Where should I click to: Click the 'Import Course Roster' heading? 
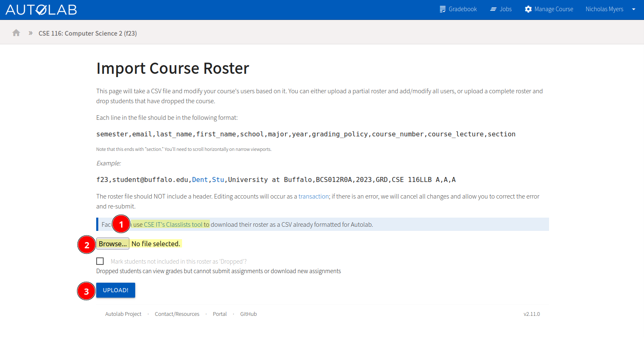(x=173, y=68)
